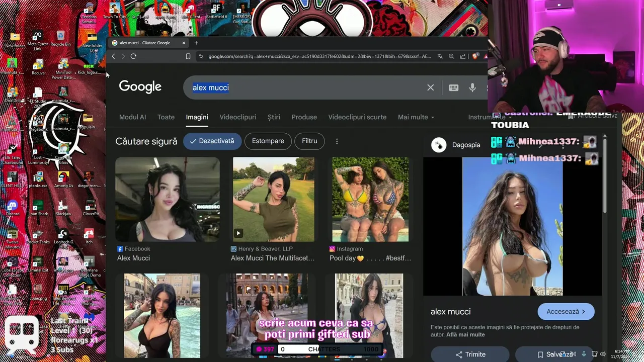This screenshot has height=362, width=644.
Task: Open the Videoclipuri tab
Action: point(238,117)
